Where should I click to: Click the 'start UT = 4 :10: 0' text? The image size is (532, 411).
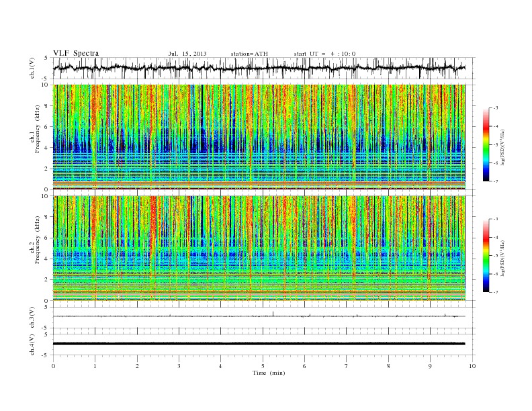coord(324,54)
